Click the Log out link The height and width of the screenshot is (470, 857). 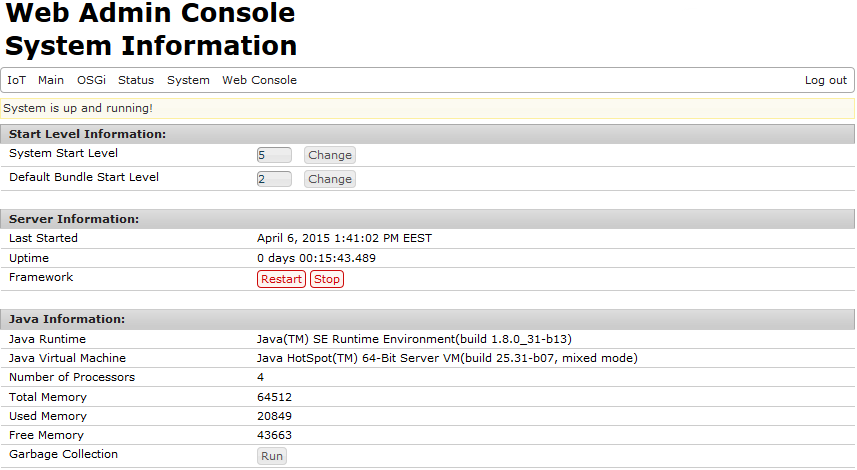coord(825,80)
